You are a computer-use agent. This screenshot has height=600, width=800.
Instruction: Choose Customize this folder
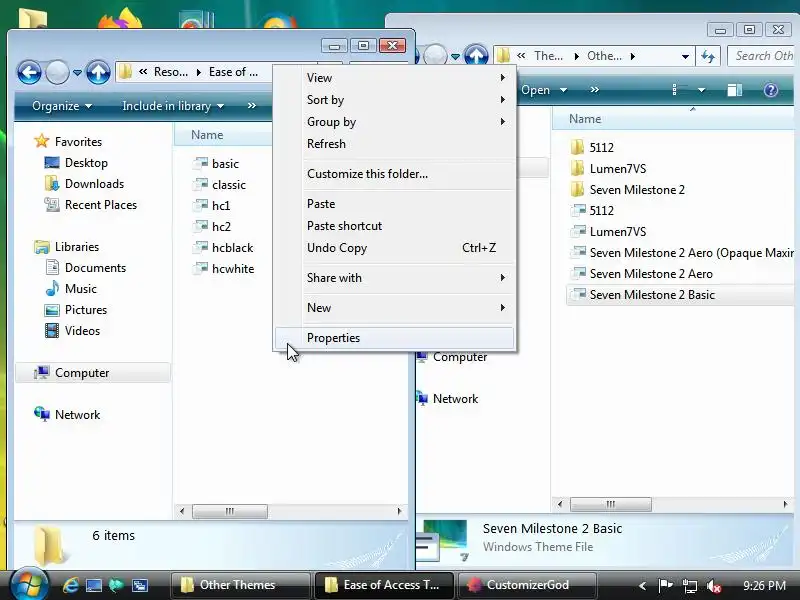(395, 173)
